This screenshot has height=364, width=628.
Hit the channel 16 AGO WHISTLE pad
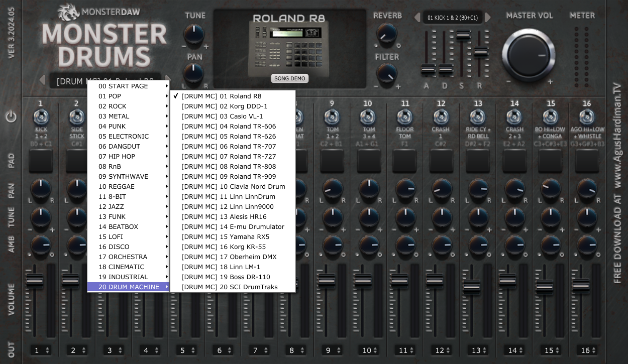pyautogui.click(x=587, y=161)
